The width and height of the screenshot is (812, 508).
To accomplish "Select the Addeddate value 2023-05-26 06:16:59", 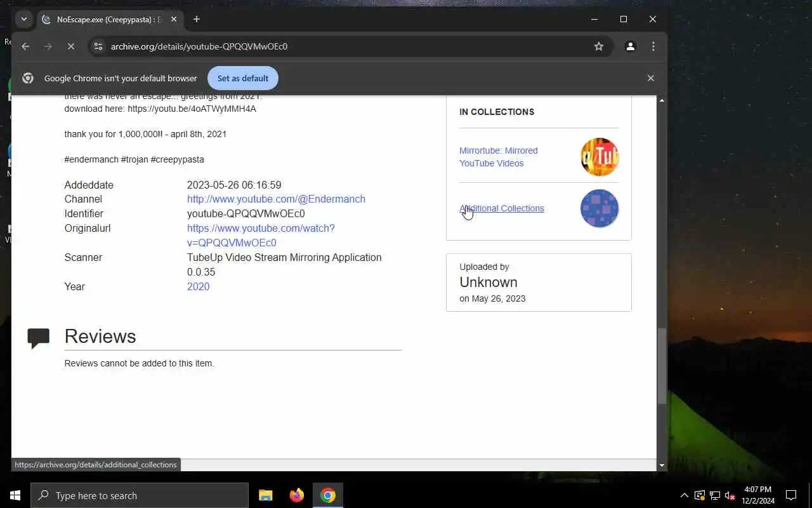I will [234, 185].
